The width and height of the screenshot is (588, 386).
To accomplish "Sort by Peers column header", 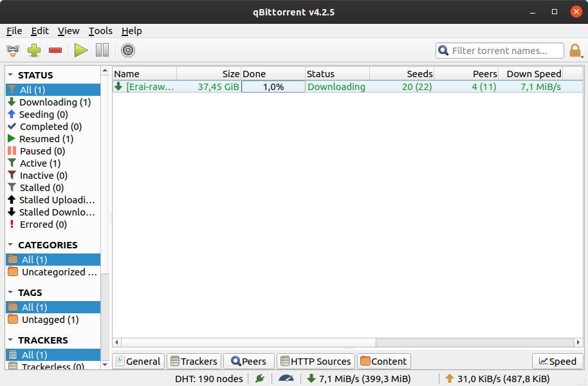I will coord(466,74).
